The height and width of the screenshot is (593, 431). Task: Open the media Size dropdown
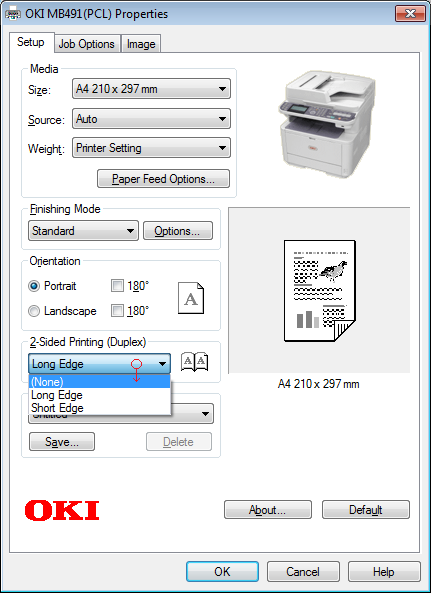pyautogui.click(x=151, y=89)
